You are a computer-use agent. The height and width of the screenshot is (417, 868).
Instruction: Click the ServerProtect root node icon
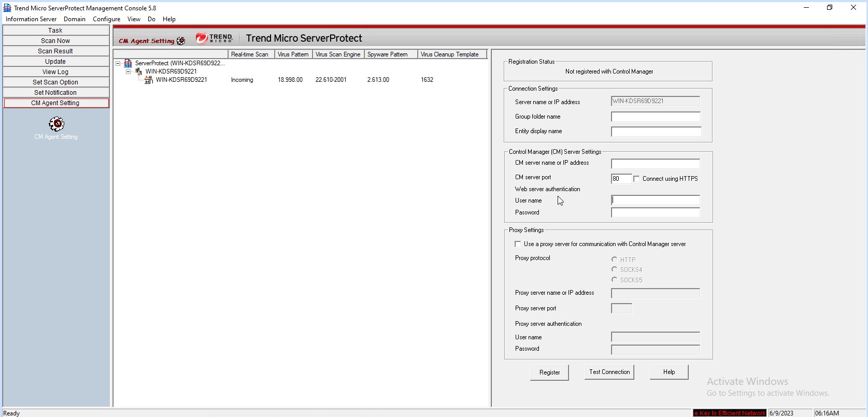[x=128, y=63]
